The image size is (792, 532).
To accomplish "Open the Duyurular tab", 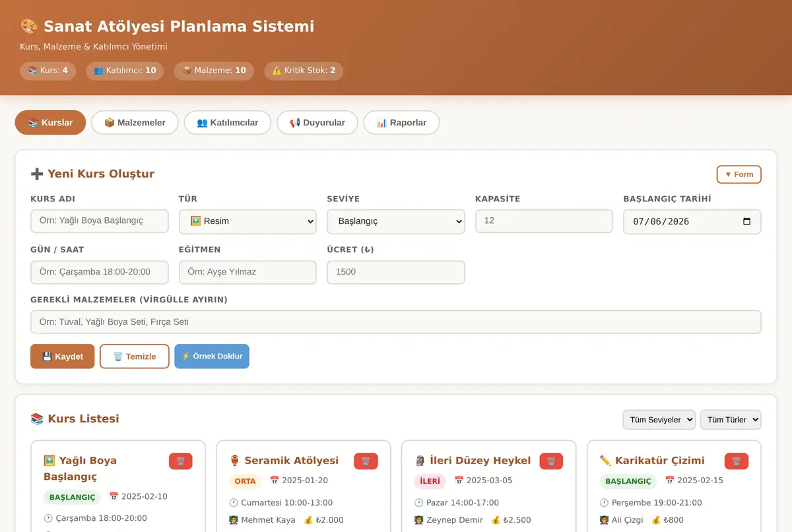I will click(x=317, y=123).
